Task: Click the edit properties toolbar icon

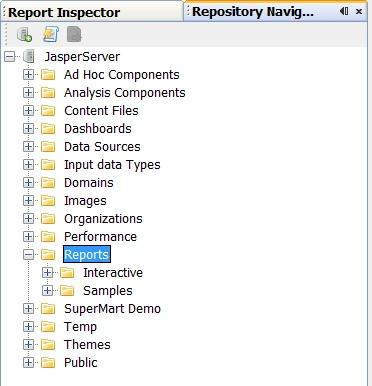Action: tap(51, 34)
